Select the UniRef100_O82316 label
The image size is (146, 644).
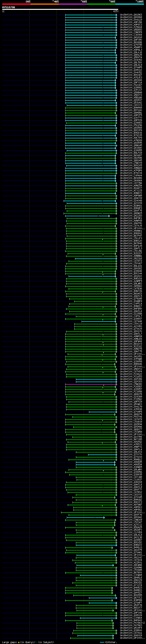pos(131,259)
